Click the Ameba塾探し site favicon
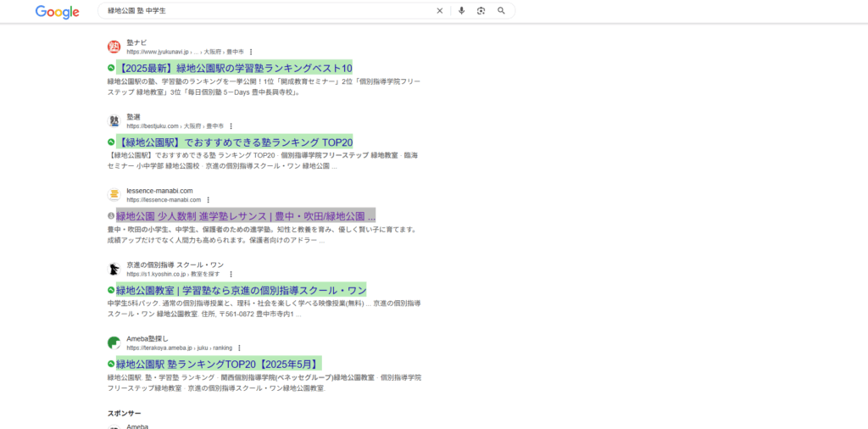 click(114, 343)
